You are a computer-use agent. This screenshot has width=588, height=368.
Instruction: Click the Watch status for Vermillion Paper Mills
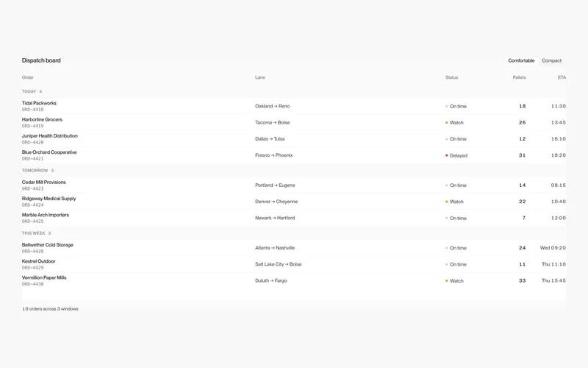click(x=454, y=281)
